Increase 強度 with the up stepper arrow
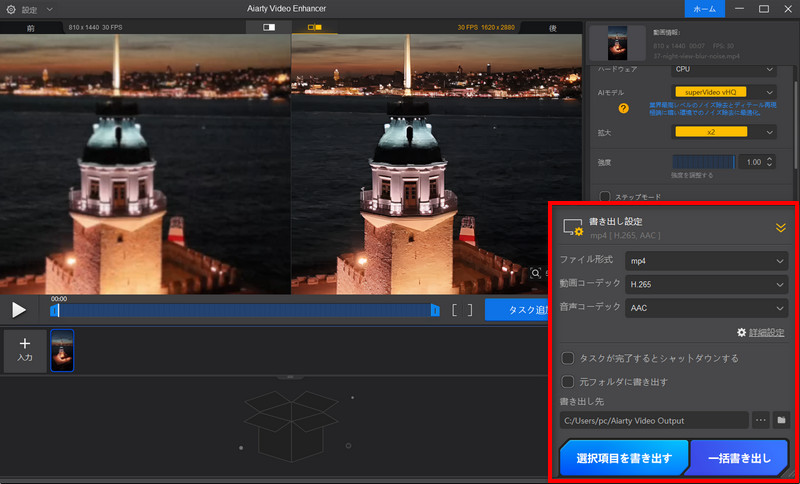Image resolution: width=800 pixels, height=484 pixels. (x=770, y=159)
